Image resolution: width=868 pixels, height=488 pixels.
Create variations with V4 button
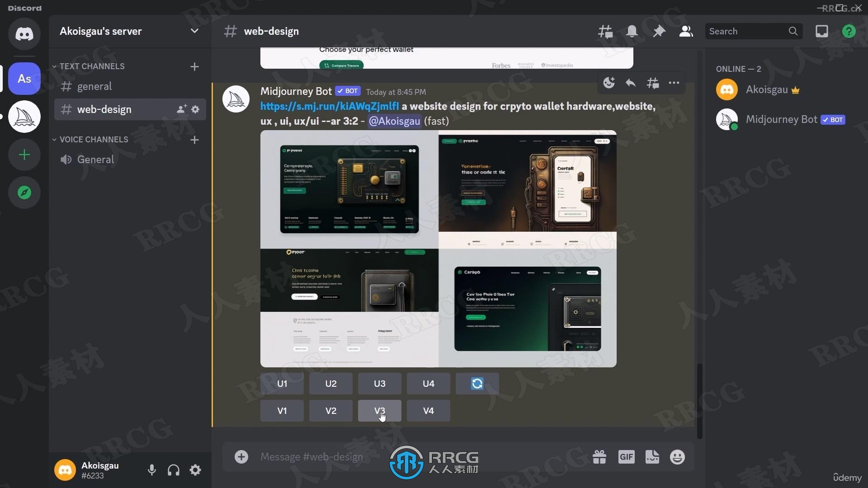429,411
